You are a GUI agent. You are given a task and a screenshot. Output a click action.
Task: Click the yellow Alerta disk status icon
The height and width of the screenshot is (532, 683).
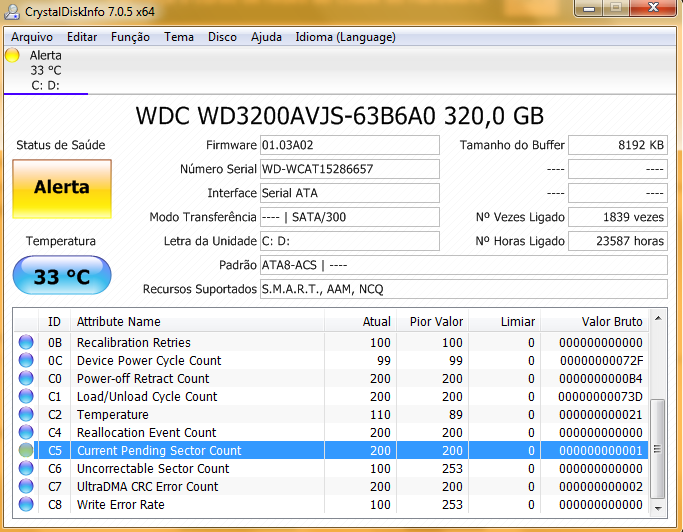tap(12, 55)
